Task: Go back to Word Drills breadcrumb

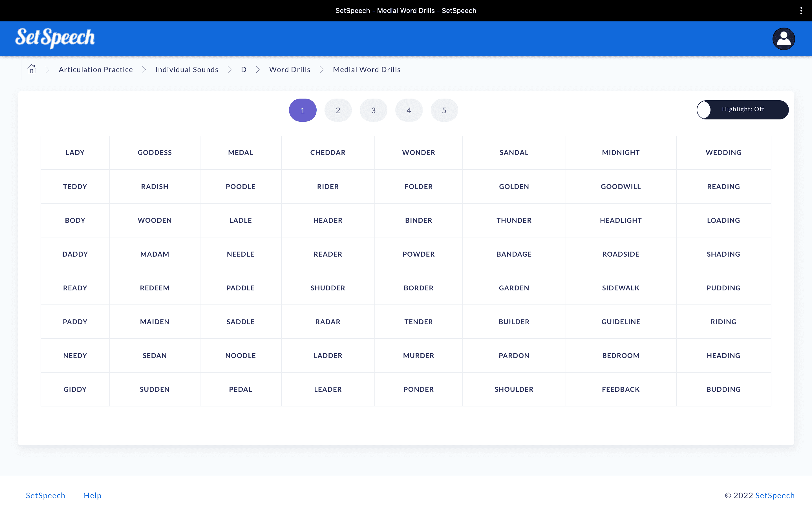Action: (x=290, y=69)
